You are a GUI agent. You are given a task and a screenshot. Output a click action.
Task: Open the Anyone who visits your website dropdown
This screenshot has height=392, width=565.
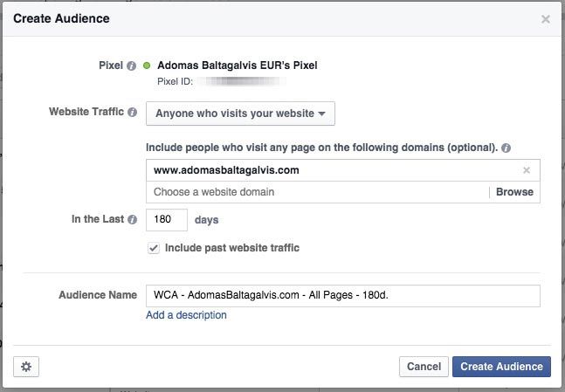point(239,113)
